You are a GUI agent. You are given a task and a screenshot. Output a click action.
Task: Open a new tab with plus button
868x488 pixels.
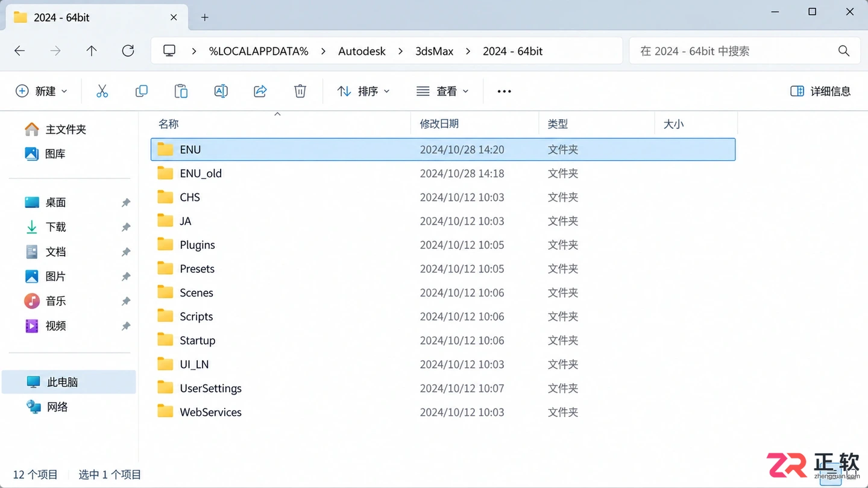(205, 17)
